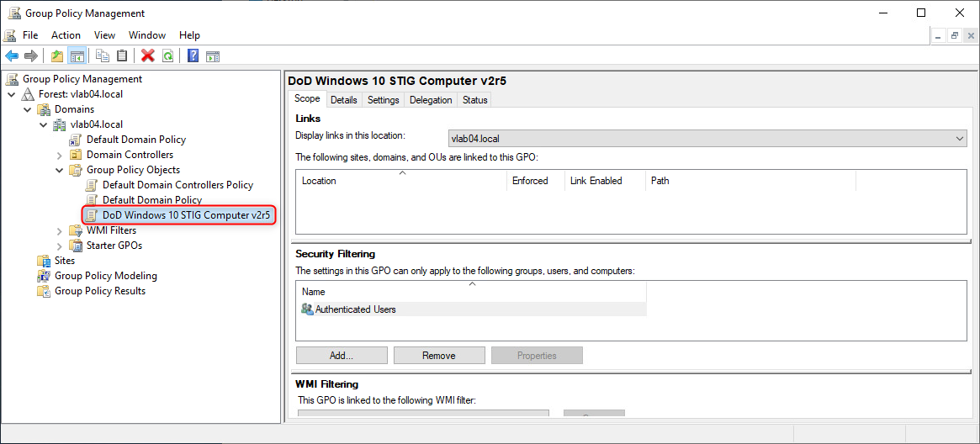980x444 pixels.
Task: Click the Add... button under Security Filtering
Action: (342, 356)
